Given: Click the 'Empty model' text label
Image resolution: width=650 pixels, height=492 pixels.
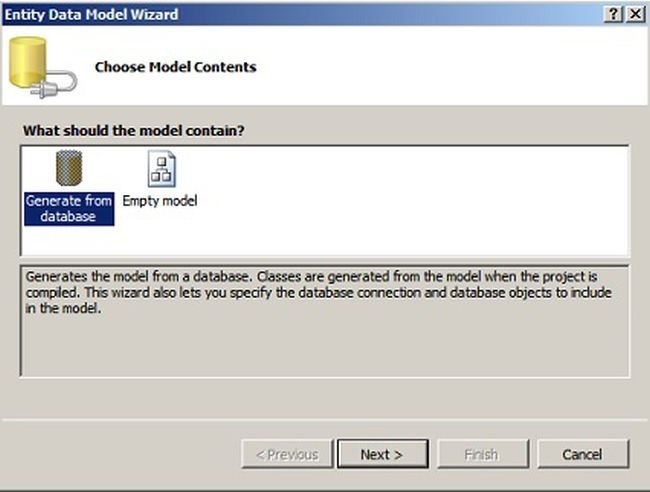Looking at the screenshot, I should tap(160, 201).
